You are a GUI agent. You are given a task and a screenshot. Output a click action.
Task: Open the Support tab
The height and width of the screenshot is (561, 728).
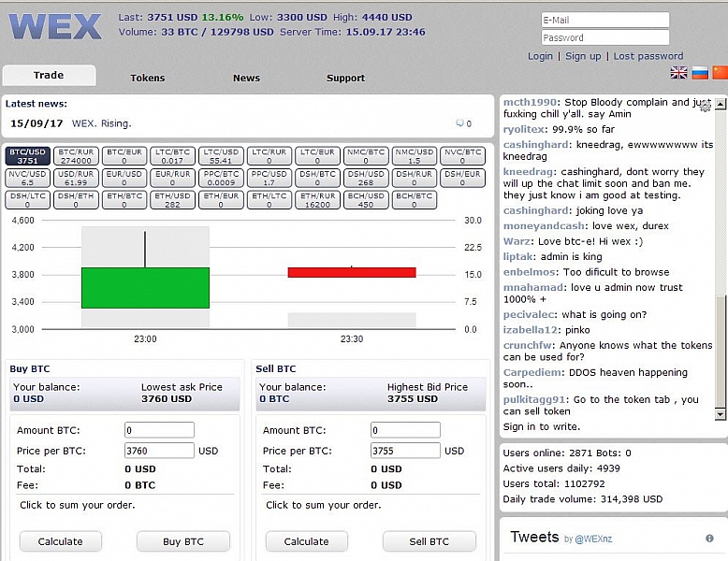pyautogui.click(x=345, y=78)
